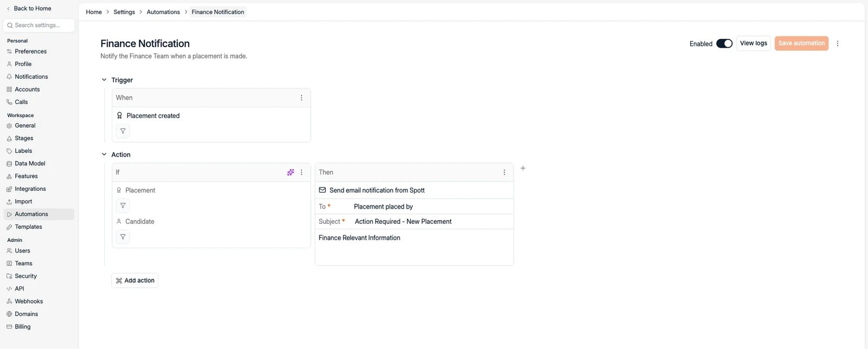Go back to Home
Image resolution: width=868 pixels, height=349 pixels.
(29, 9)
